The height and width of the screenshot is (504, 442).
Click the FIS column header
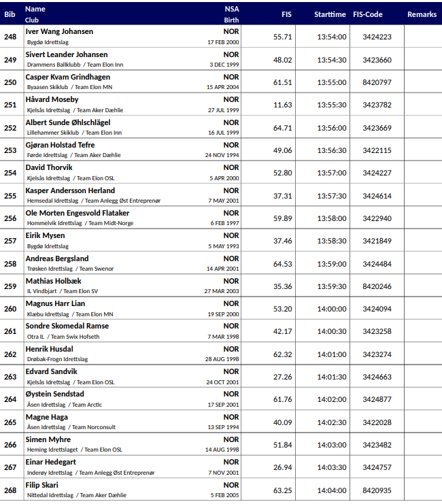click(286, 14)
